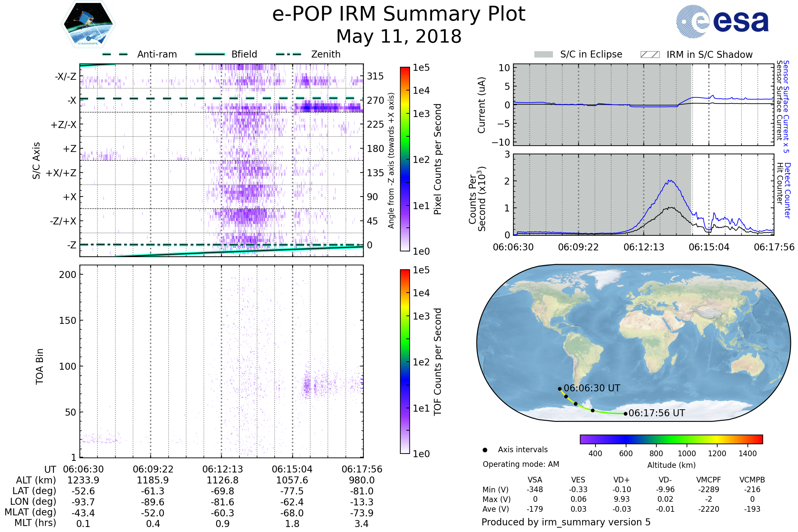
Task: Click the Zenith dash-dot legend line
Action: (288, 54)
